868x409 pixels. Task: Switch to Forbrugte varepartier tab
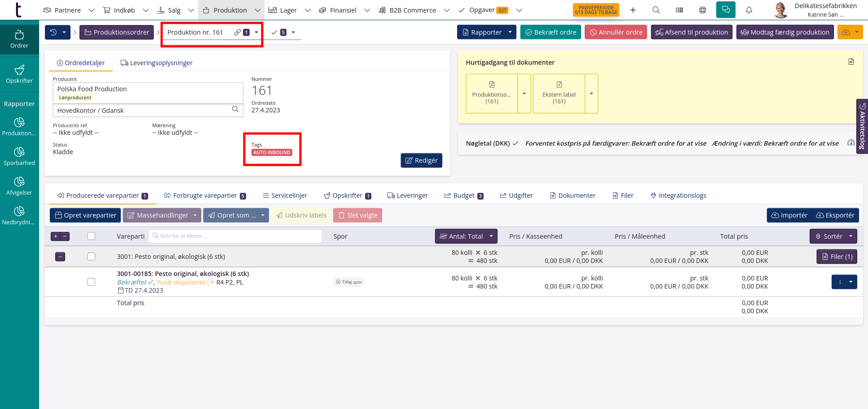pos(205,196)
